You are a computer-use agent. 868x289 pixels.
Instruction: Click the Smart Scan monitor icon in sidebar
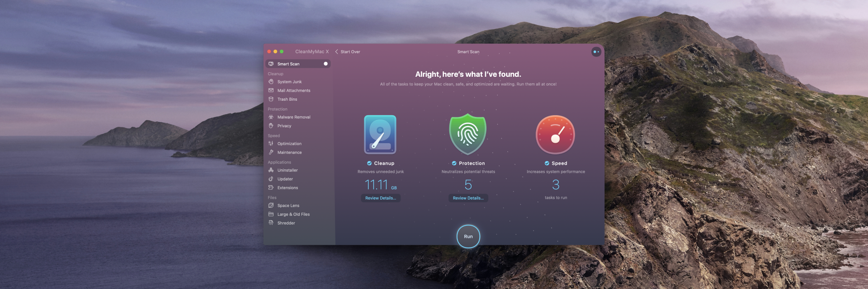[x=271, y=64]
